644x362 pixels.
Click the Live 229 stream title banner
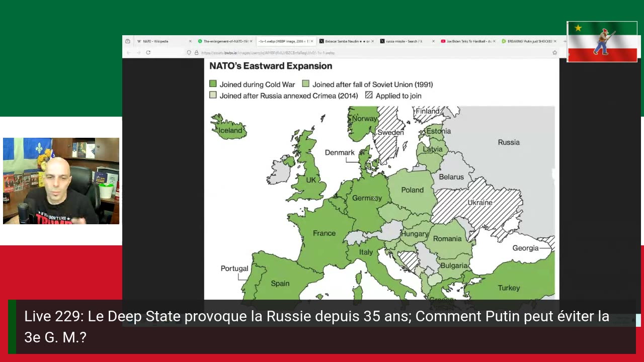pyautogui.click(x=322, y=327)
